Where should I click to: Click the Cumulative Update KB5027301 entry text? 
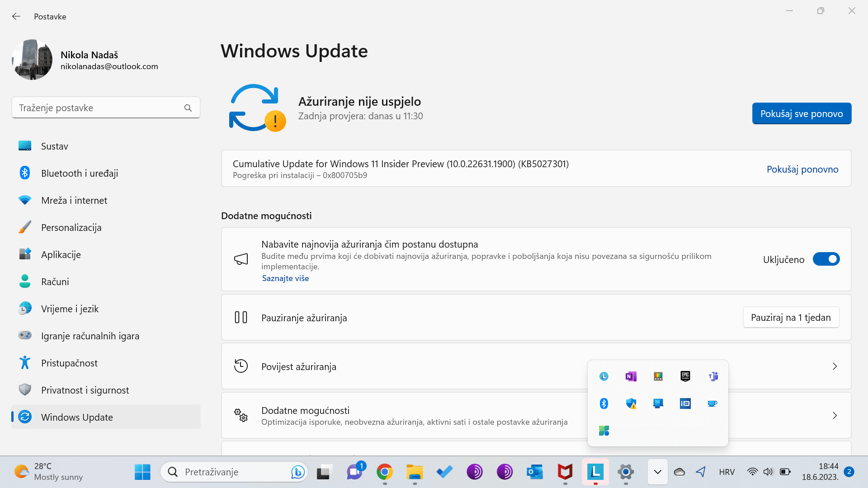[401, 164]
